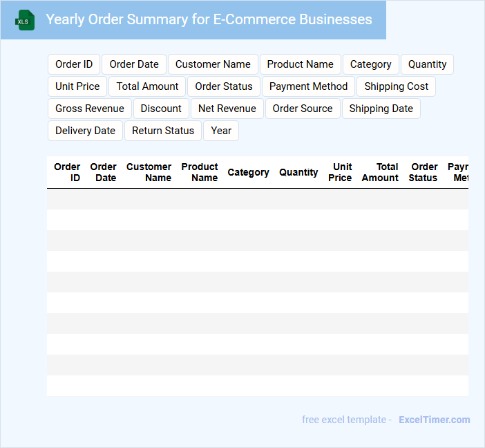
Task: Click the Order Source tag
Action: click(303, 109)
